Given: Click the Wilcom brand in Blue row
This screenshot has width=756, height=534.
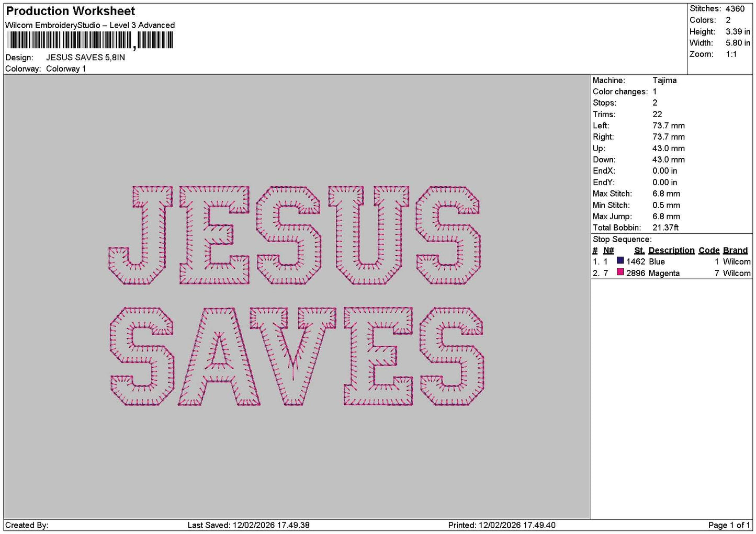Looking at the screenshot, I should pos(737,262).
